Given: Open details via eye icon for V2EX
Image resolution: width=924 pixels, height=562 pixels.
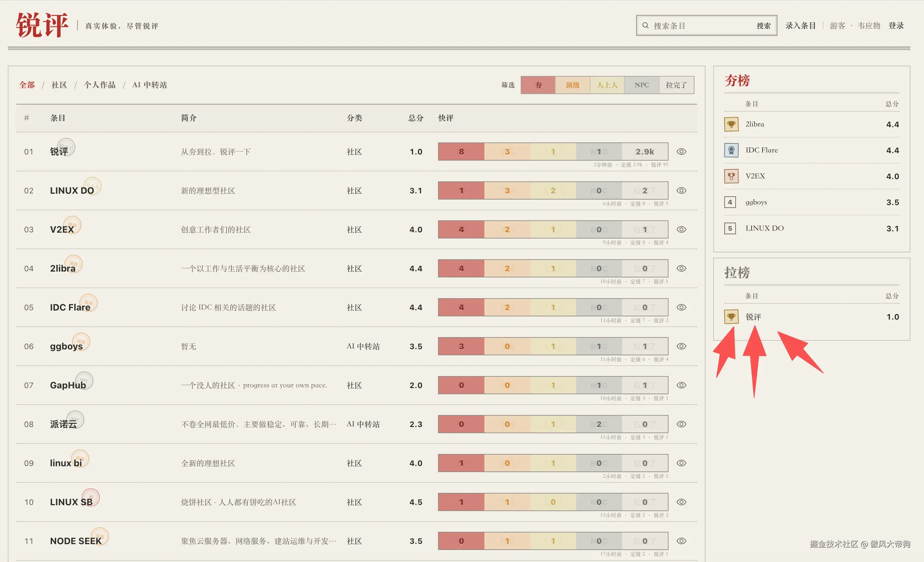Looking at the screenshot, I should point(681,229).
